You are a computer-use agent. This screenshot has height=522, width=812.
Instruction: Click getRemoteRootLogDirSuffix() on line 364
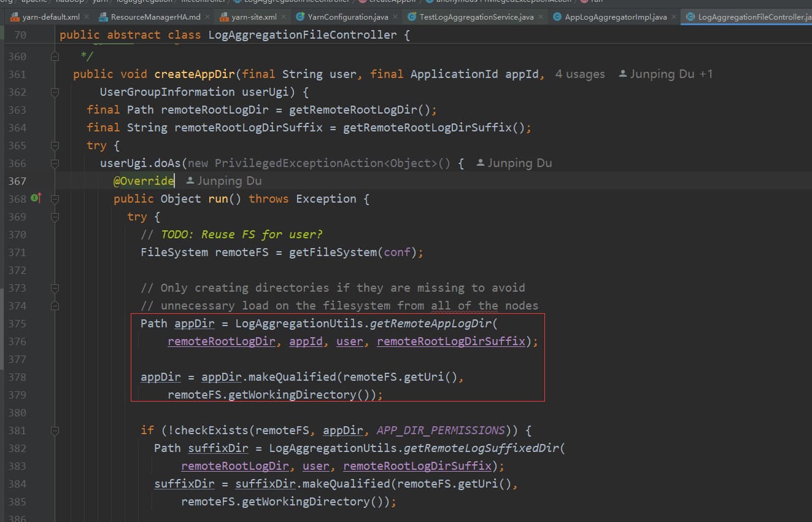click(434, 128)
